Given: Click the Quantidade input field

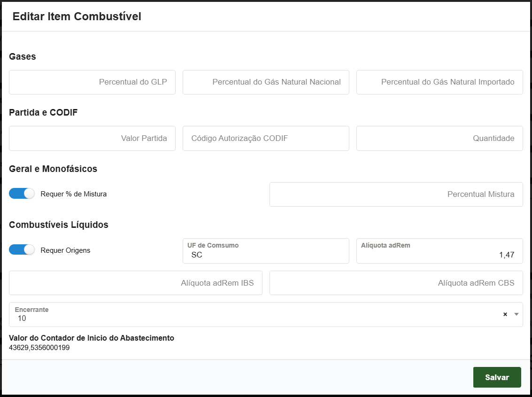Looking at the screenshot, I should [x=439, y=139].
